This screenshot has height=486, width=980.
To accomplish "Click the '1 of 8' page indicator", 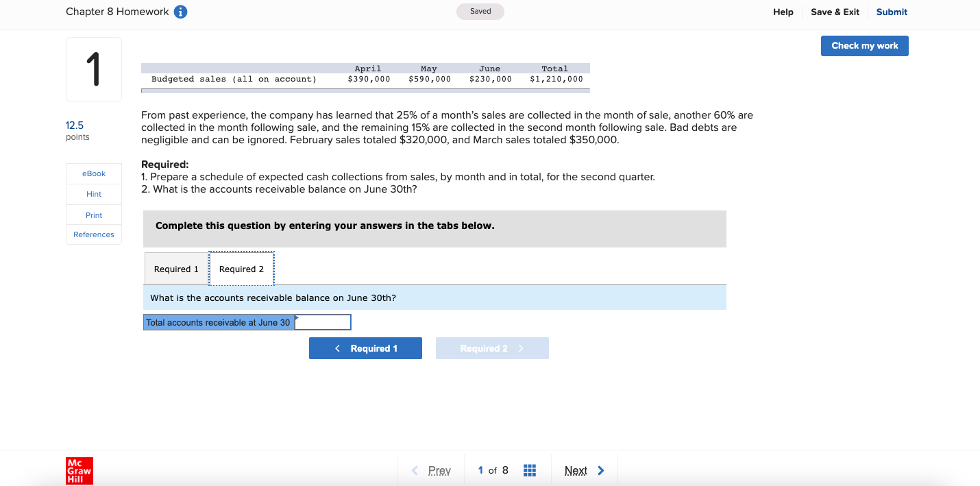I will pos(493,470).
